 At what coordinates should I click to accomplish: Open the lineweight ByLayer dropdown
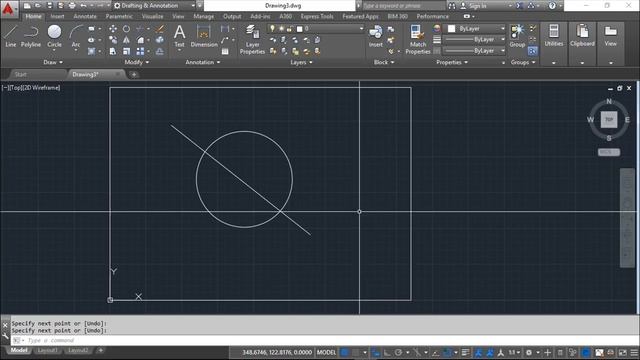click(x=474, y=40)
